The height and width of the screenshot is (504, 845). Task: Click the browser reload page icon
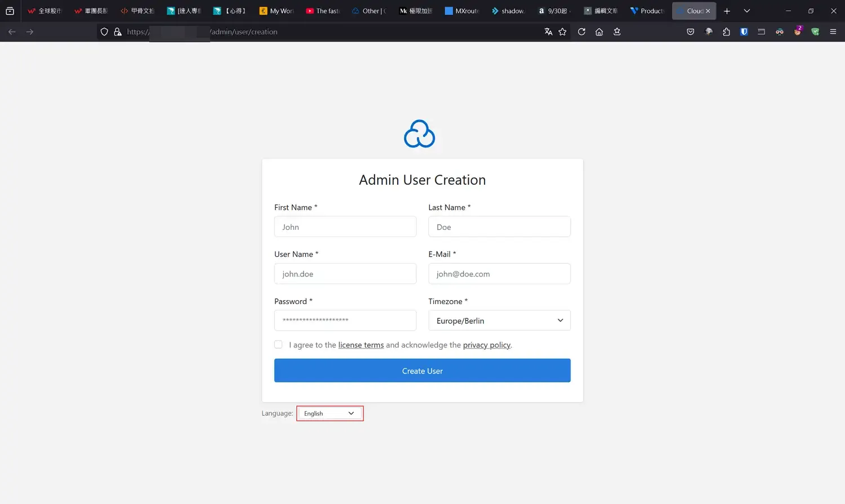(x=581, y=32)
